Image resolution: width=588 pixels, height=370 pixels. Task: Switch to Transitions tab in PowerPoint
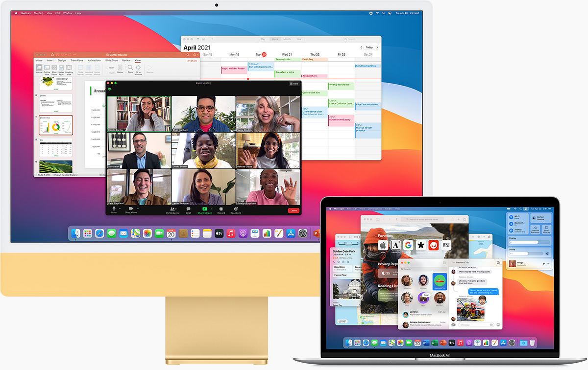click(76, 60)
